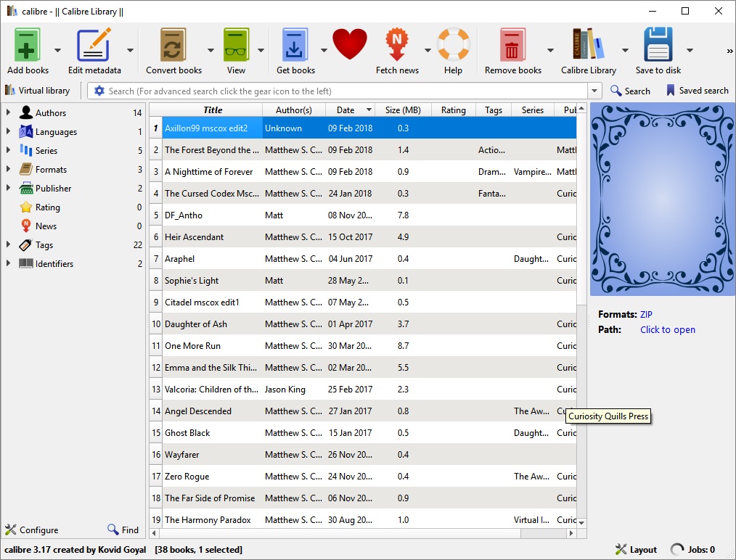Expand the Publisher tree node

click(x=8, y=188)
